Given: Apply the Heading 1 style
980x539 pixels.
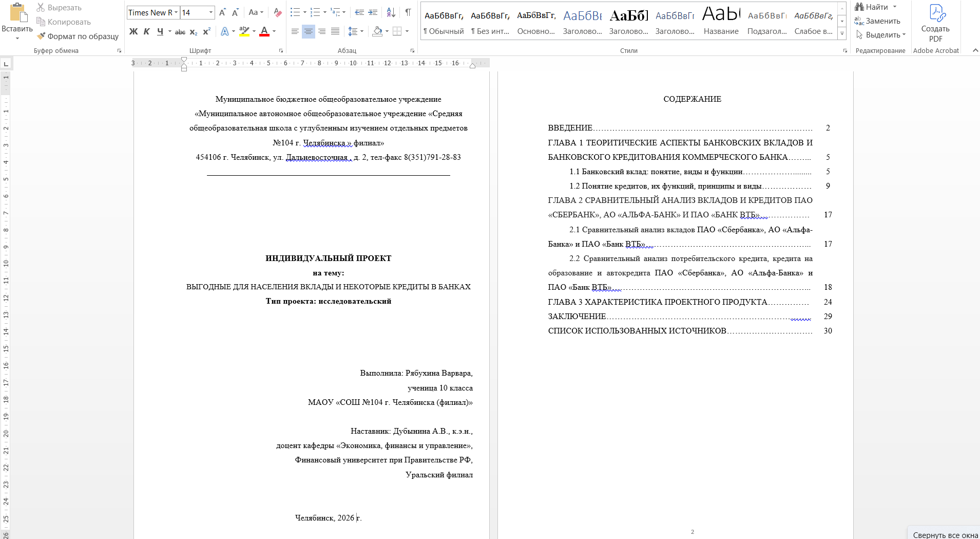Looking at the screenshot, I should (582, 23).
